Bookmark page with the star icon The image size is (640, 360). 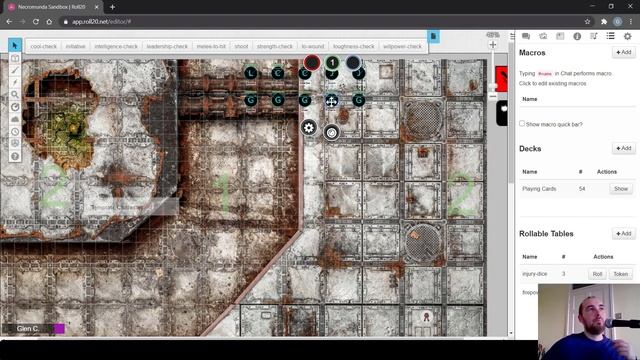(587, 22)
